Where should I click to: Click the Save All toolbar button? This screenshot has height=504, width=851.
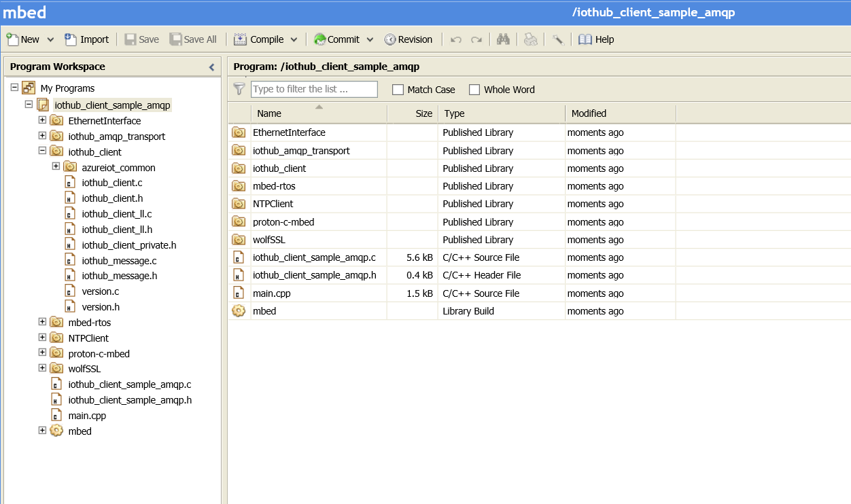coord(194,39)
